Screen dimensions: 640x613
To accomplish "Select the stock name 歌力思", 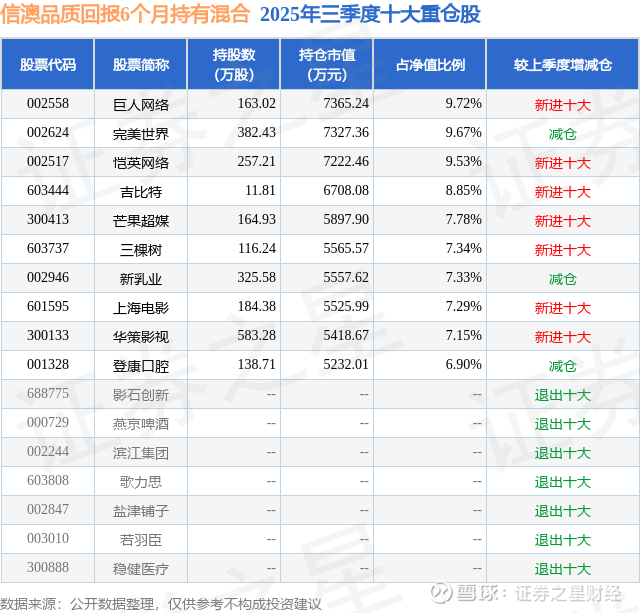I will pyautogui.click(x=141, y=482).
